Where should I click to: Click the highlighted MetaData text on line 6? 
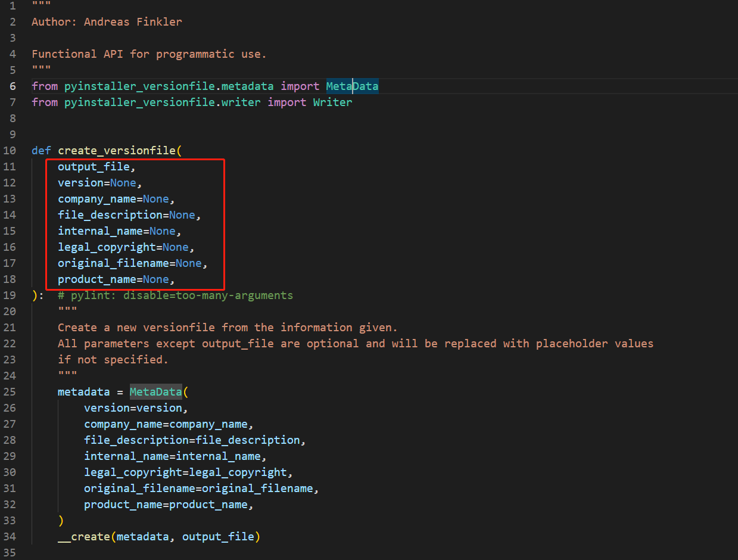pos(351,86)
